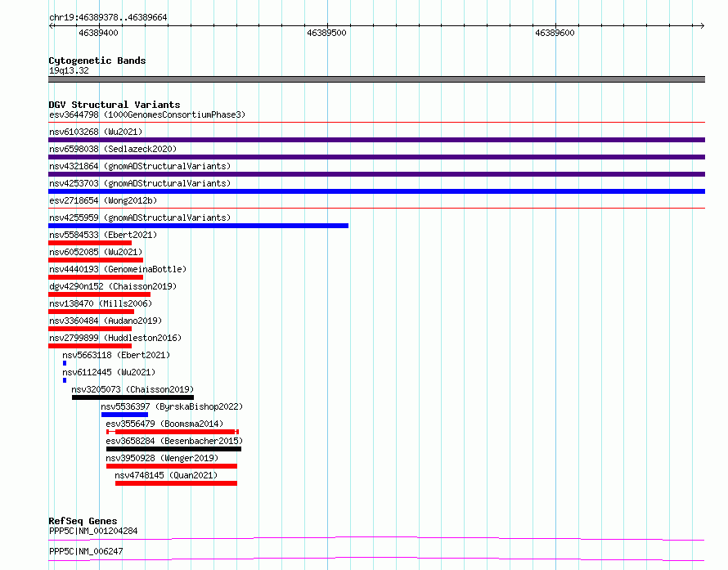Click the 46389400 ruler position label
728x570 pixels.
[x=98, y=33]
